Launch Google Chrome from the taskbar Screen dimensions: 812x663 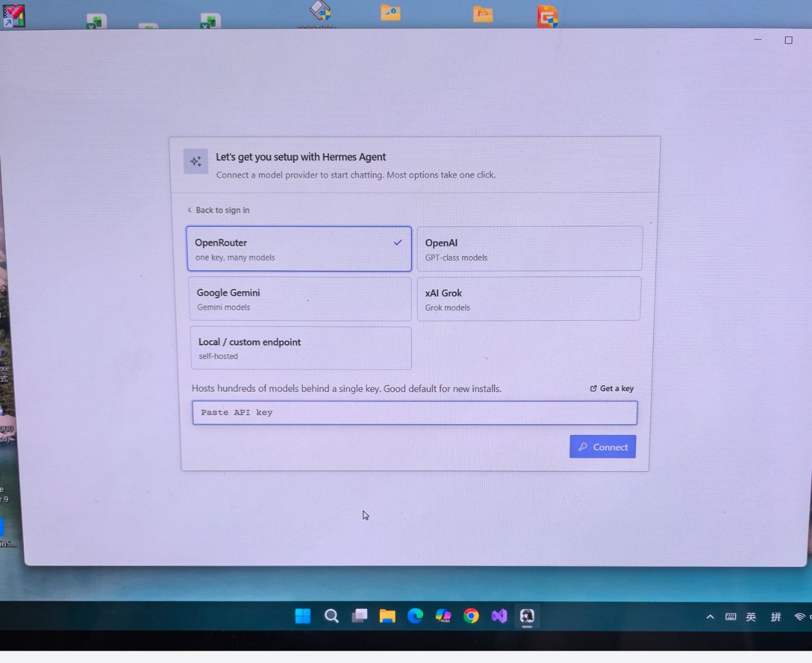pos(471,616)
